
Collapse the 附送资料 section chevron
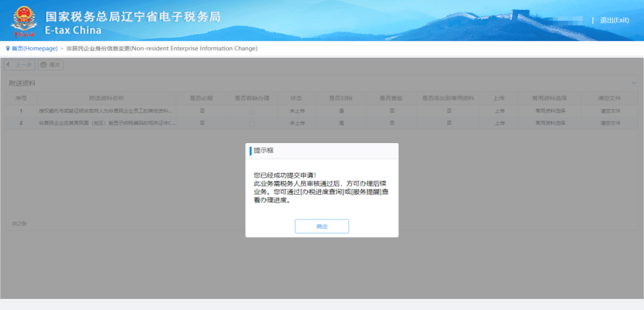(634, 83)
